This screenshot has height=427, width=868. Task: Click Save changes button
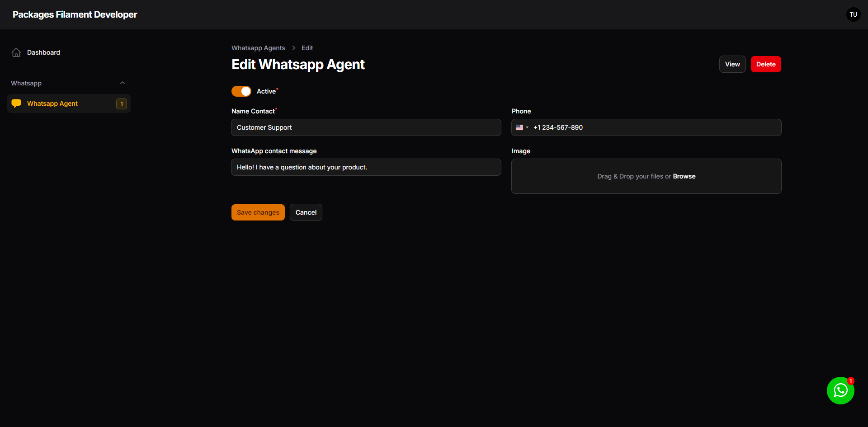coord(258,212)
